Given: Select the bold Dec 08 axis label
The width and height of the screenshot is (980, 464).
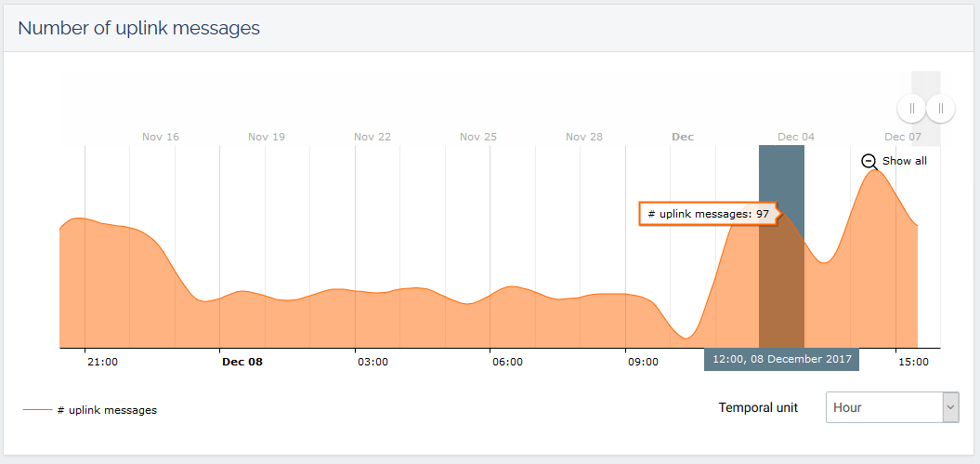Looking at the screenshot, I should point(242,362).
